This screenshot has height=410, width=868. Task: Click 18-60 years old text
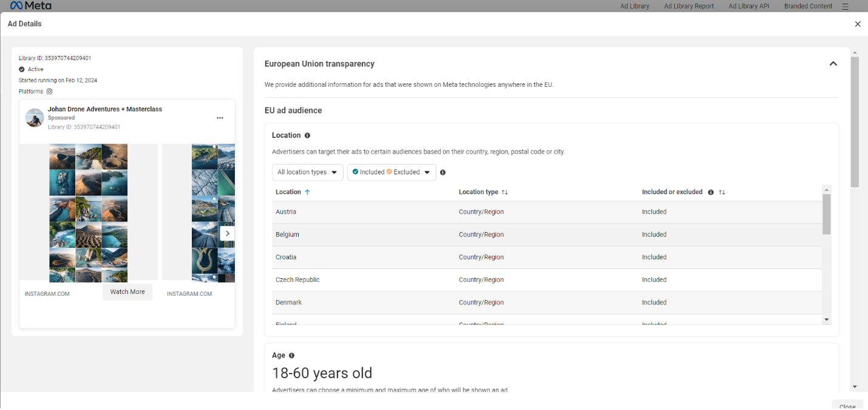(x=322, y=373)
